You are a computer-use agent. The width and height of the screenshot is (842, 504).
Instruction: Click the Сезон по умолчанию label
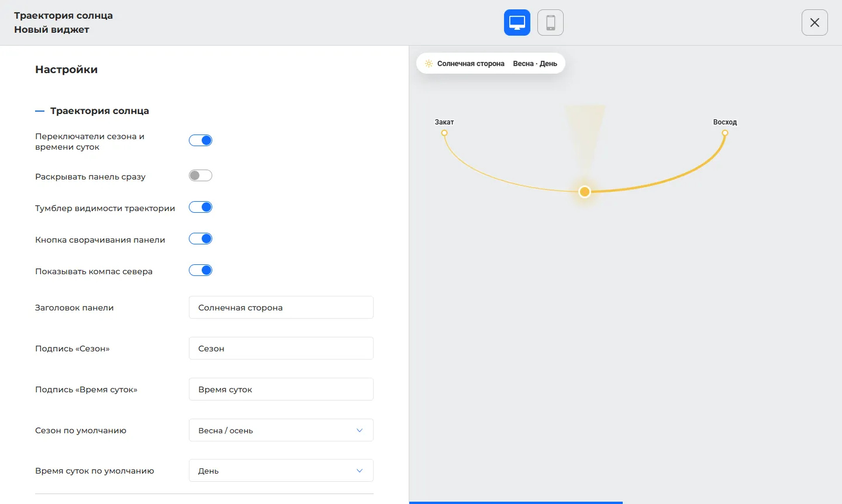coord(81,430)
